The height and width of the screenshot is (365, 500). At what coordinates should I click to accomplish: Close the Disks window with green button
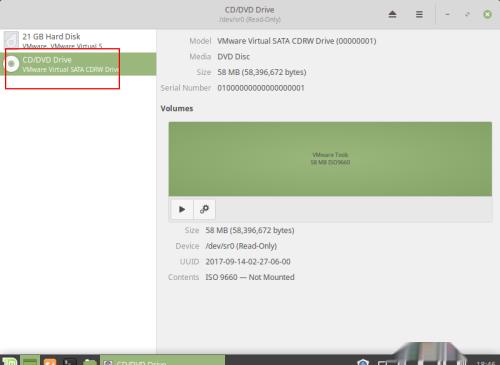pos(487,14)
